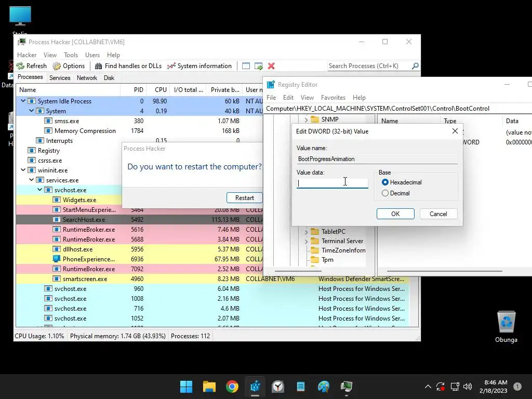Select the Tpm registry folder icon

(315, 260)
